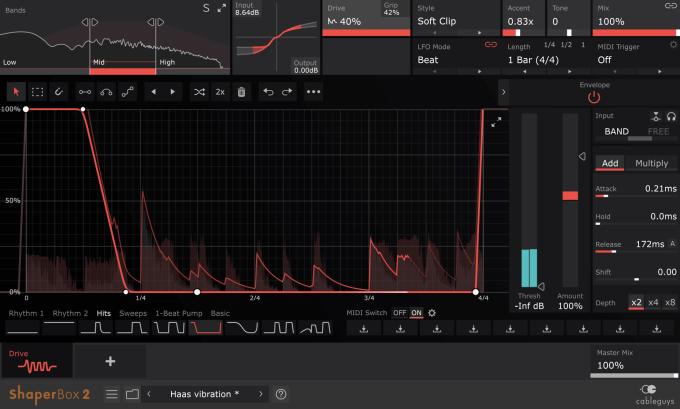Select the arc curve tool
The image size is (680, 409).
pyautogui.click(x=106, y=92)
